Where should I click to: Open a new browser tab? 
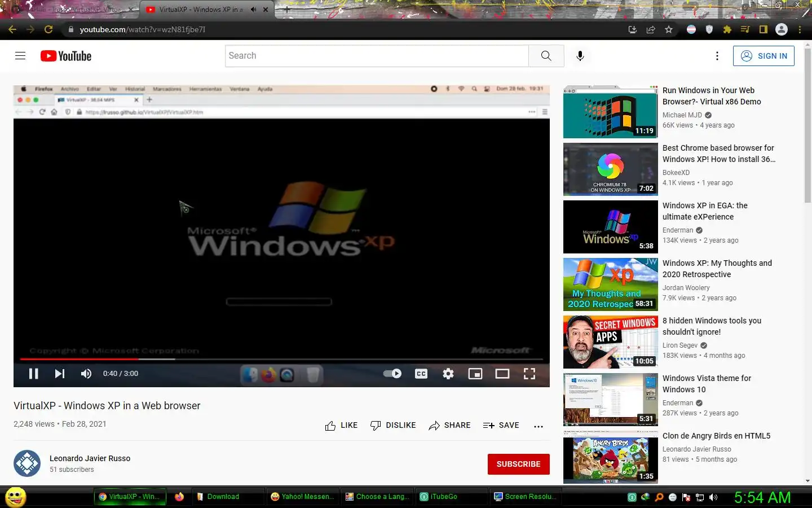(x=286, y=10)
